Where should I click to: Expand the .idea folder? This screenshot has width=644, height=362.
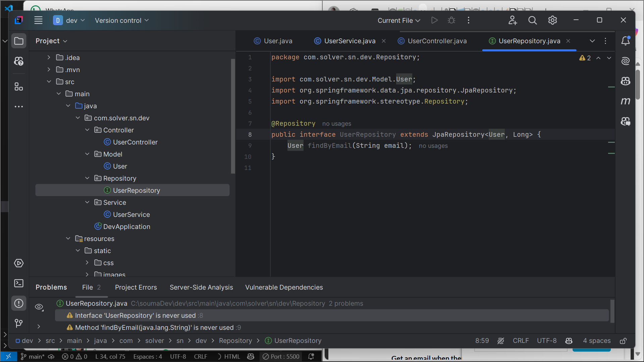point(49,58)
